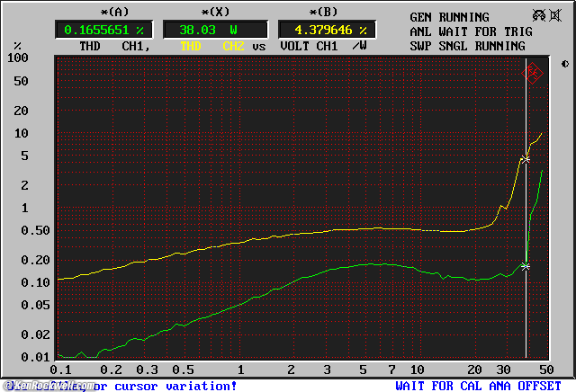Click the x-axis 30 watt label
The height and width of the screenshot is (392, 576).
click(x=503, y=370)
